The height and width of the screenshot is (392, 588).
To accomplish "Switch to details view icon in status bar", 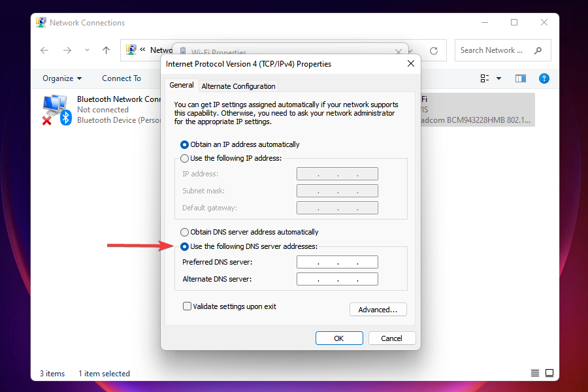I will pos(535,373).
